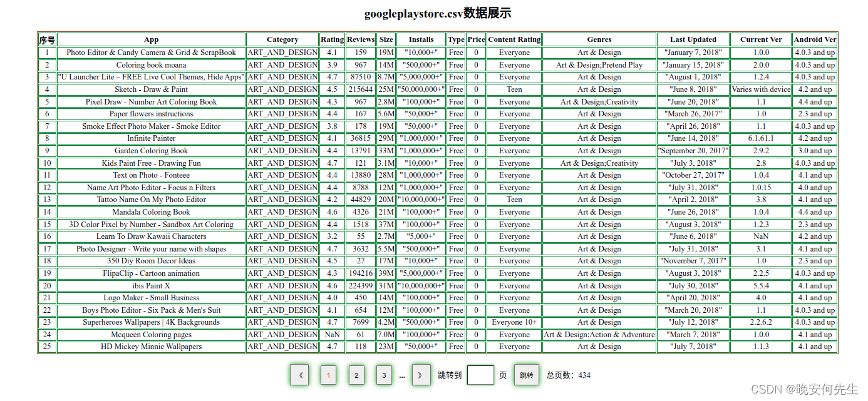Click '"September 20, 2017"' date cell
Viewport: 868px width, 401px height.
[x=693, y=151]
